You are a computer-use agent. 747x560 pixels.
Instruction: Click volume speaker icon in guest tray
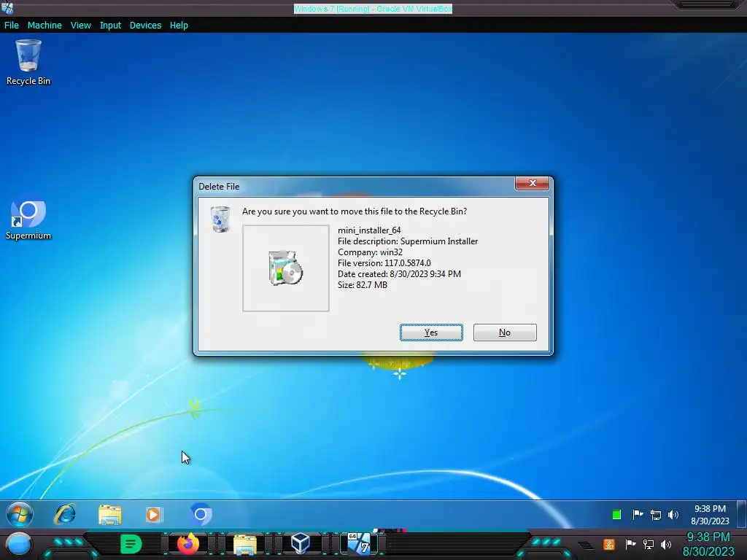tap(673, 514)
